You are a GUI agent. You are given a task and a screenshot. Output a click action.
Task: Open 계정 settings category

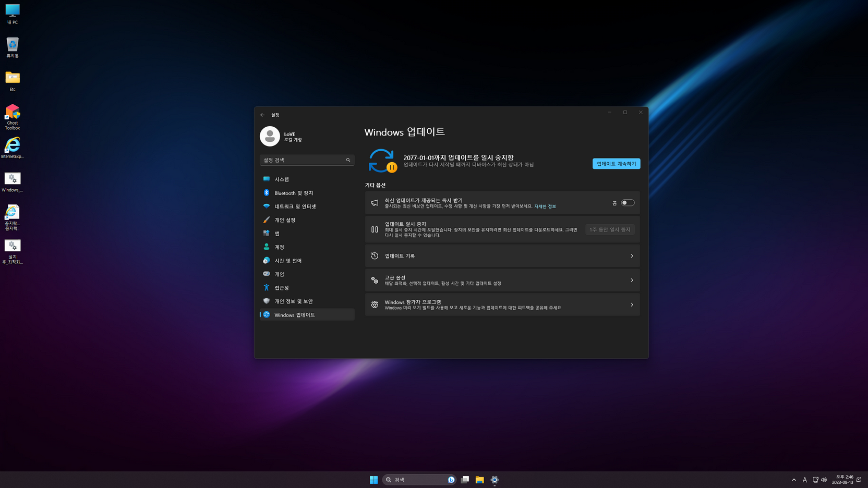coord(307,247)
